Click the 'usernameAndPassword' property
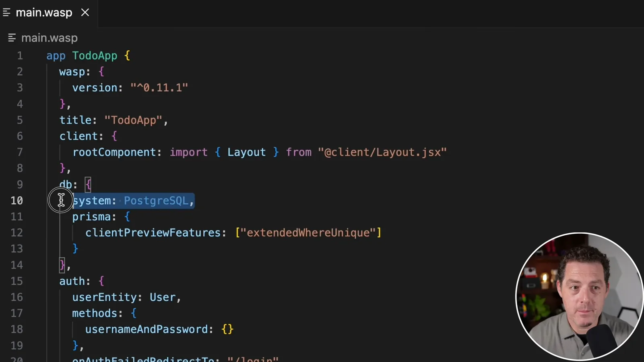This screenshot has width=644, height=362. pyautogui.click(x=146, y=329)
